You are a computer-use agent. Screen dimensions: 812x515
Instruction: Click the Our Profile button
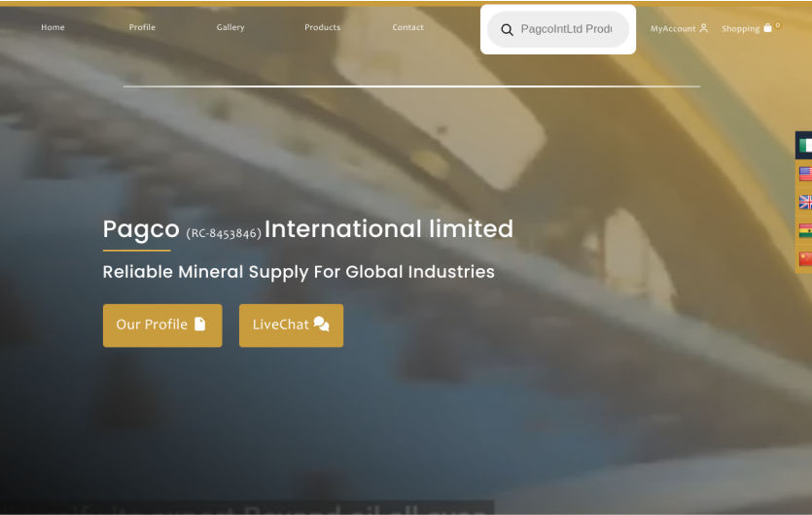coord(162,326)
